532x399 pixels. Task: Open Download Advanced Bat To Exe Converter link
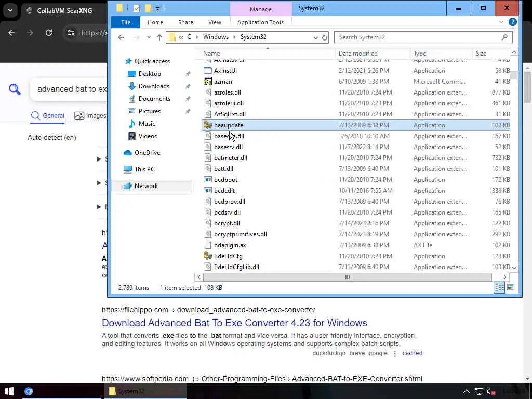point(234,323)
